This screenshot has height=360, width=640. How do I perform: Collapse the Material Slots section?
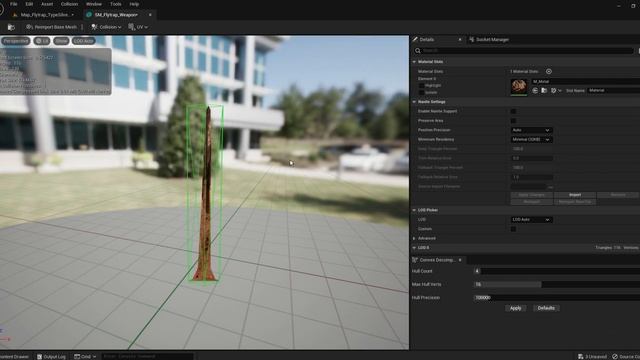pos(414,62)
